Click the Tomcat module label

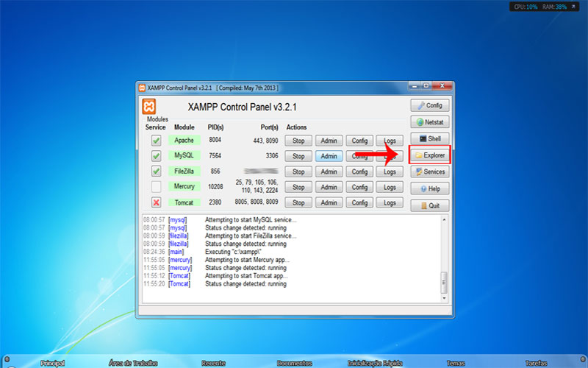pyautogui.click(x=184, y=202)
